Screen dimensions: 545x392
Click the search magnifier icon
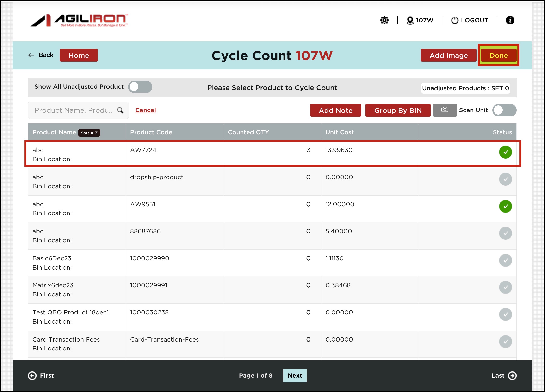click(x=120, y=110)
